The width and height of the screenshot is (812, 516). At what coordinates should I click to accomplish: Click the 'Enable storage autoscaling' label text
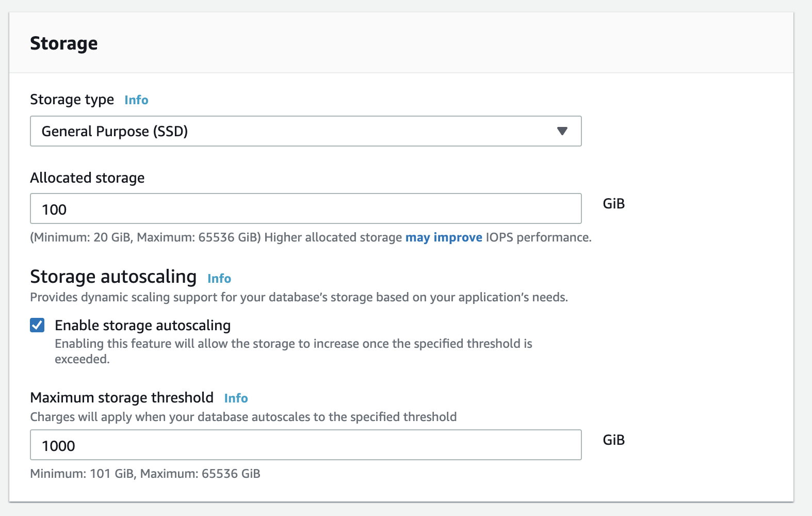pos(142,325)
